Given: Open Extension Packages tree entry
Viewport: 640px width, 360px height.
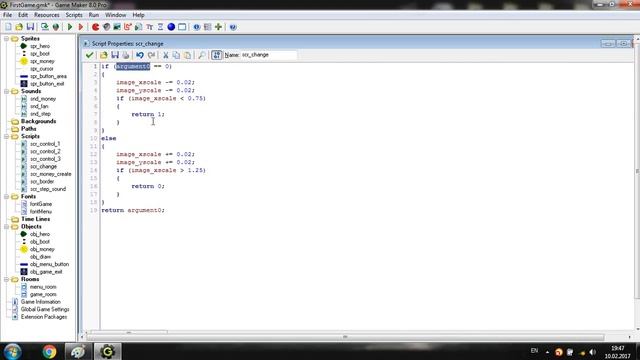Looking at the screenshot, I should 44,317.
